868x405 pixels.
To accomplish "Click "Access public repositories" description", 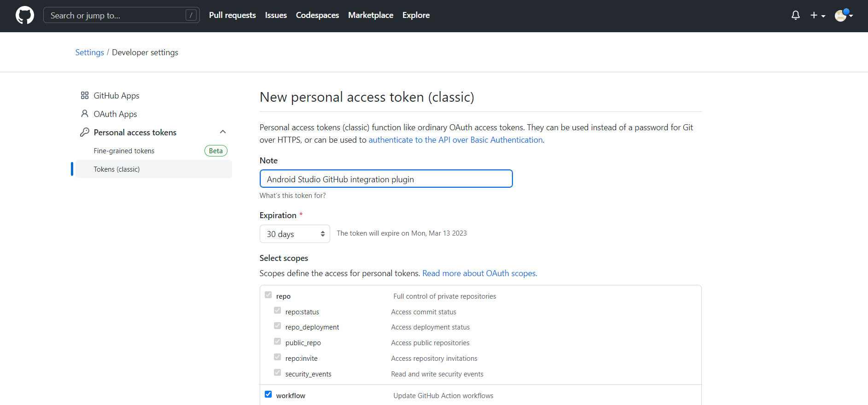I will point(430,343).
